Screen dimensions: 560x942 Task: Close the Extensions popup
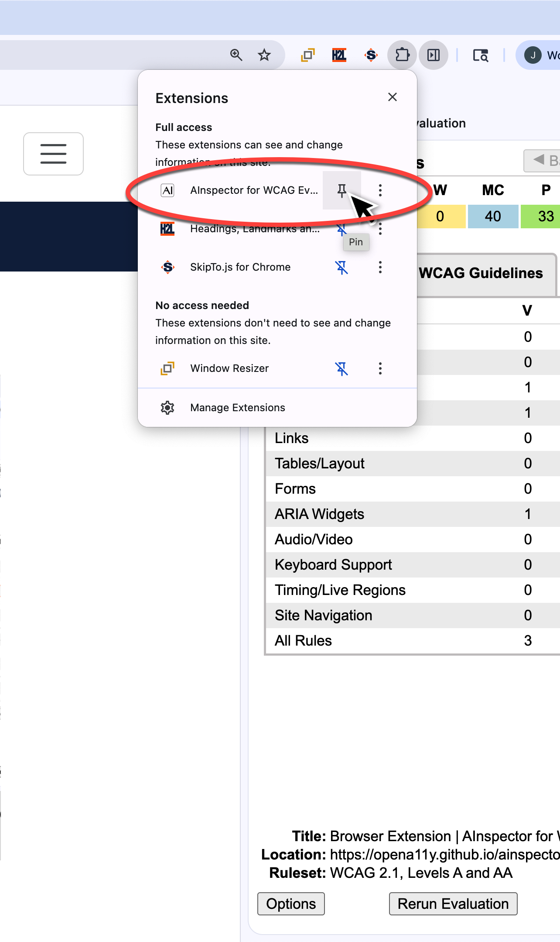pyautogui.click(x=392, y=97)
